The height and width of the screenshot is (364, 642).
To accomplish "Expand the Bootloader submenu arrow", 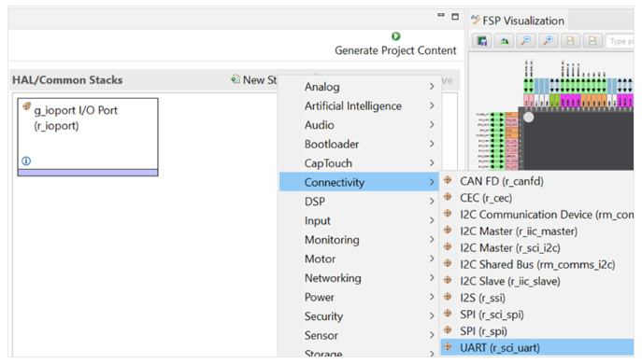I will click(432, 144).
